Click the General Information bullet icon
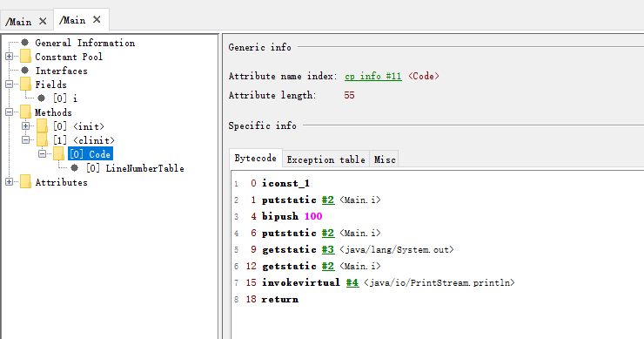Image resolution: width=644 pixels, height=339 pixels. pyautogui.click(x=25, y=43)
